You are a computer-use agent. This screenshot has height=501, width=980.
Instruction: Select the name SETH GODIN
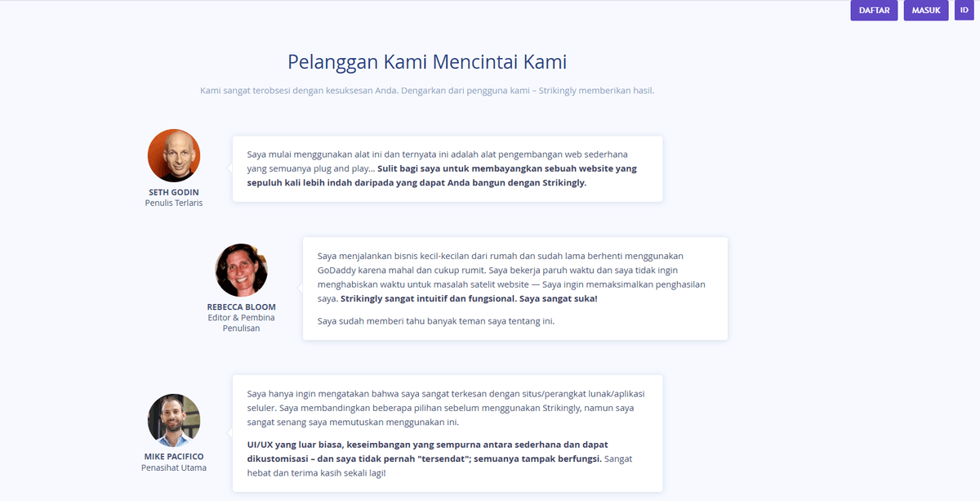click(x=174, y=190)
